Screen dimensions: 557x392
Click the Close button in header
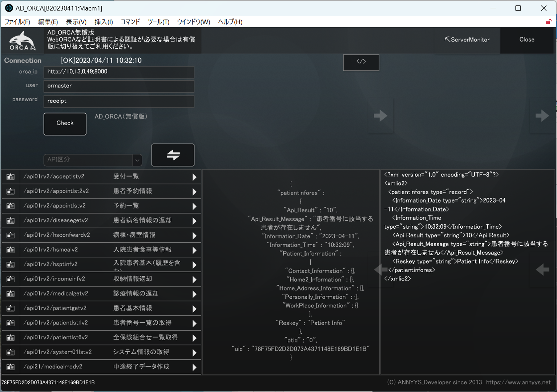point(527,40)
